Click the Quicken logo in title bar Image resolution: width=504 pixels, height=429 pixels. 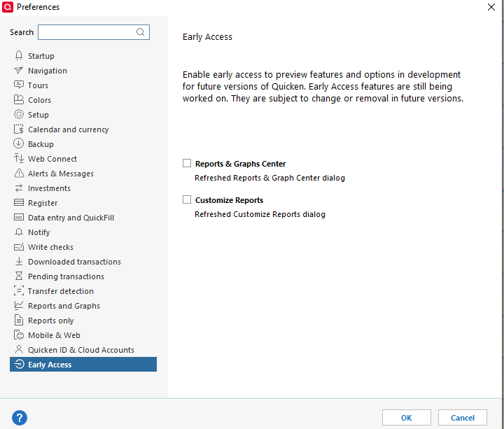(x=8, y=7)
